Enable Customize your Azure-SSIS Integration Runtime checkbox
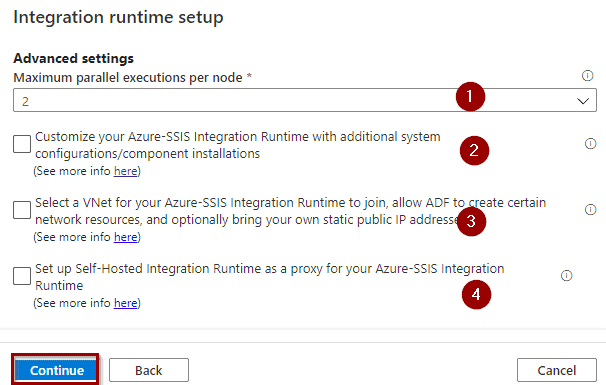 point(22,144)
